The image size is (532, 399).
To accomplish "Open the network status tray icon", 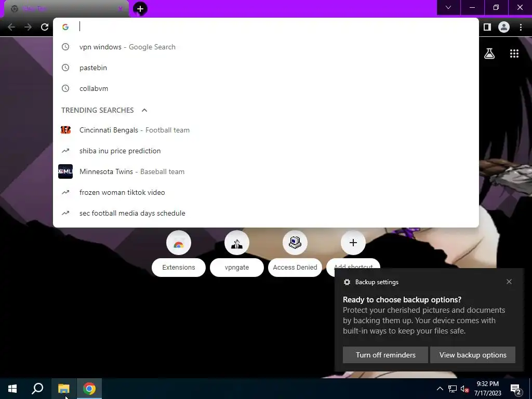I will point(453,389).
